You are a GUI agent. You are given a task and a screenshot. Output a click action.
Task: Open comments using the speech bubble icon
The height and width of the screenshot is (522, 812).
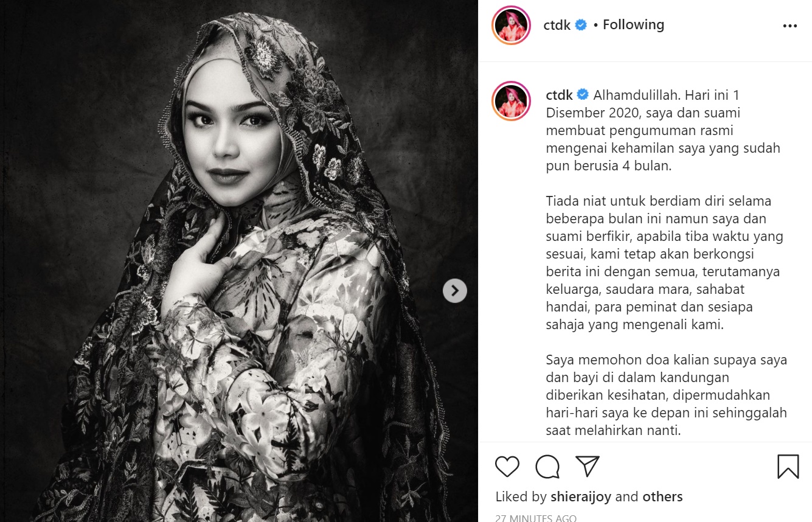tap(547, 467)
